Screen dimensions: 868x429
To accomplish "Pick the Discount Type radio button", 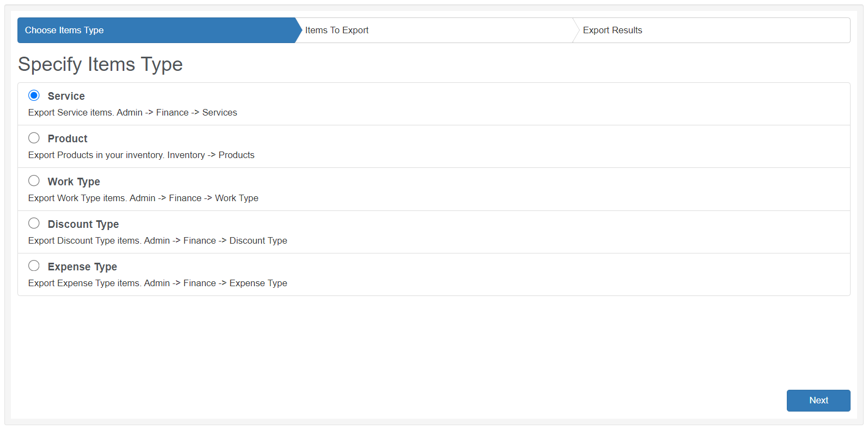I will coord(34,223).
